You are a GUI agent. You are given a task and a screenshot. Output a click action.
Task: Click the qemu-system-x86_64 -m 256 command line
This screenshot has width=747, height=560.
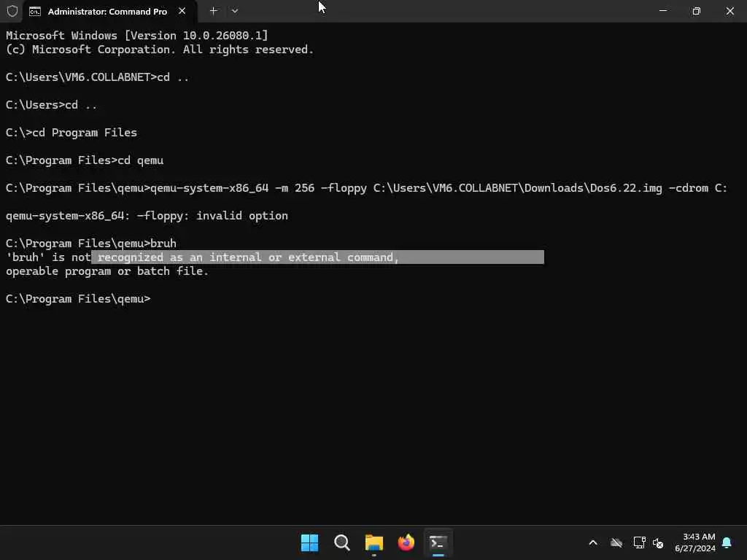click(366, 188)
